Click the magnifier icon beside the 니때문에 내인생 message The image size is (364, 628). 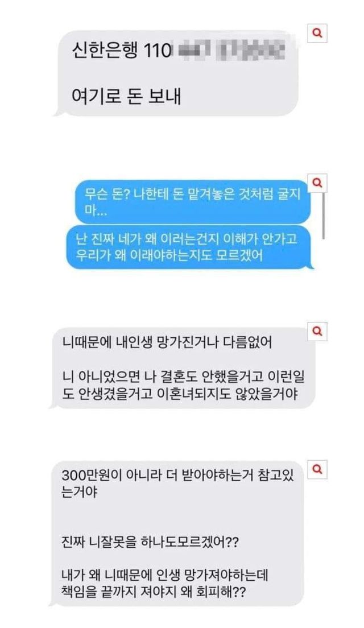tap(317, 331)
